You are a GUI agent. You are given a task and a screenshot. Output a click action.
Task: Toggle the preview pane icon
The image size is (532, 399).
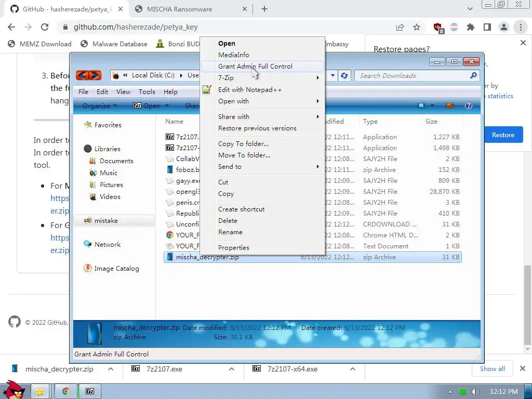[450, 105]
